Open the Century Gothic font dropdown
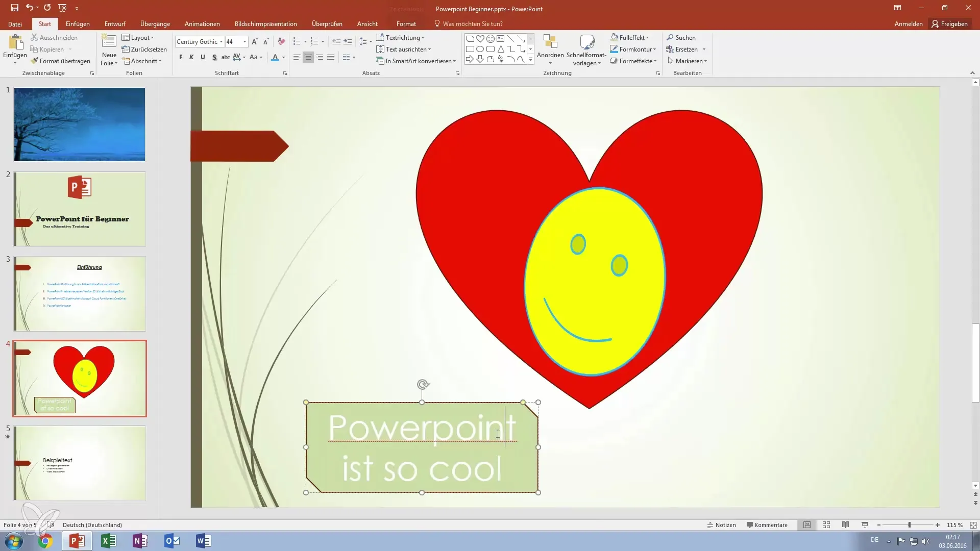Image resolution: width=980 pixels, height=551 pixels. (x=221, y=42)
